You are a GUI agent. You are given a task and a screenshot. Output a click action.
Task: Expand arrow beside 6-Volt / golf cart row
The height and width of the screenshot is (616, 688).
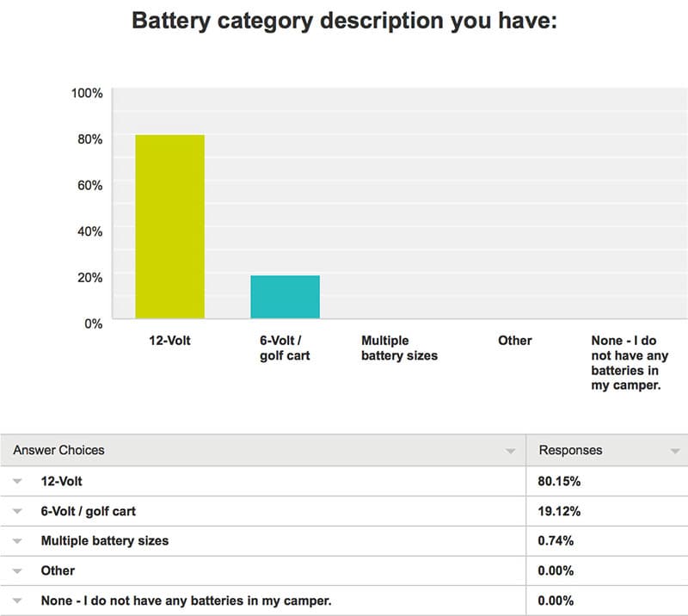click(17, 511)
